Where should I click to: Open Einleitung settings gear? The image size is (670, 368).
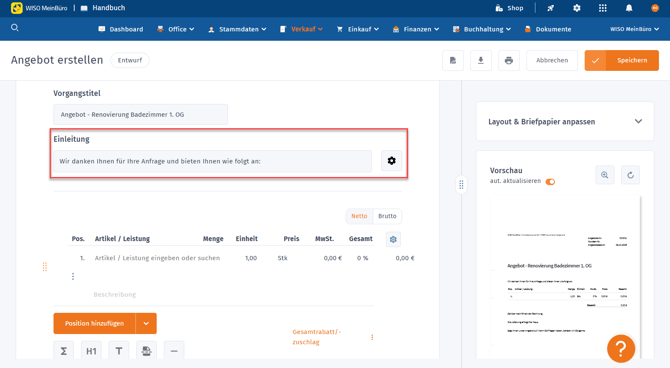[x=391, y=161]
